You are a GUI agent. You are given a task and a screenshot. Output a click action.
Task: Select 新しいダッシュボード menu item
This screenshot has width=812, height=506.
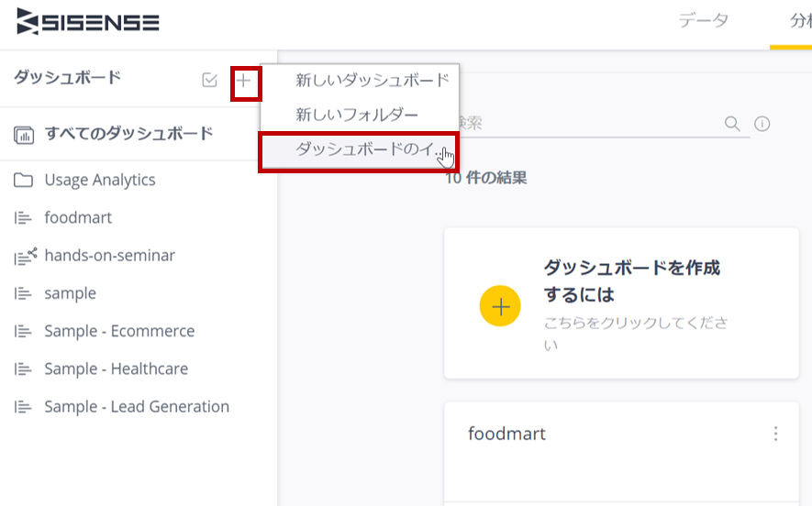coord(360,80)
